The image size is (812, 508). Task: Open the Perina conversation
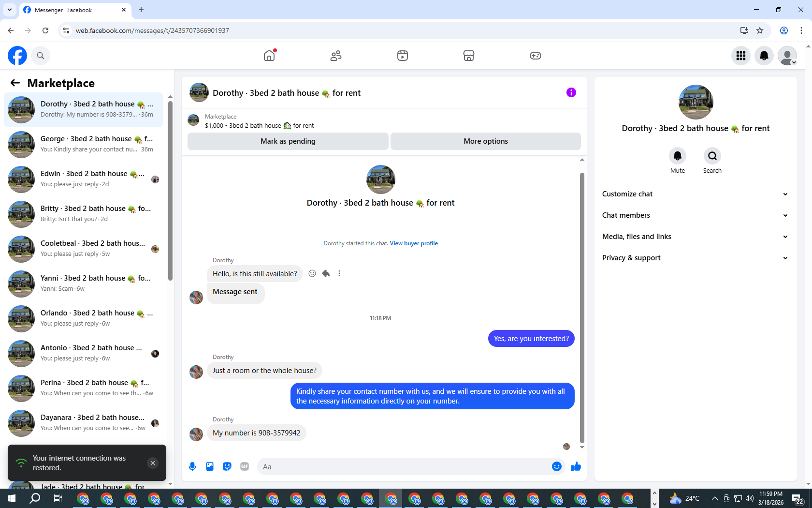(x=84, y=388)
